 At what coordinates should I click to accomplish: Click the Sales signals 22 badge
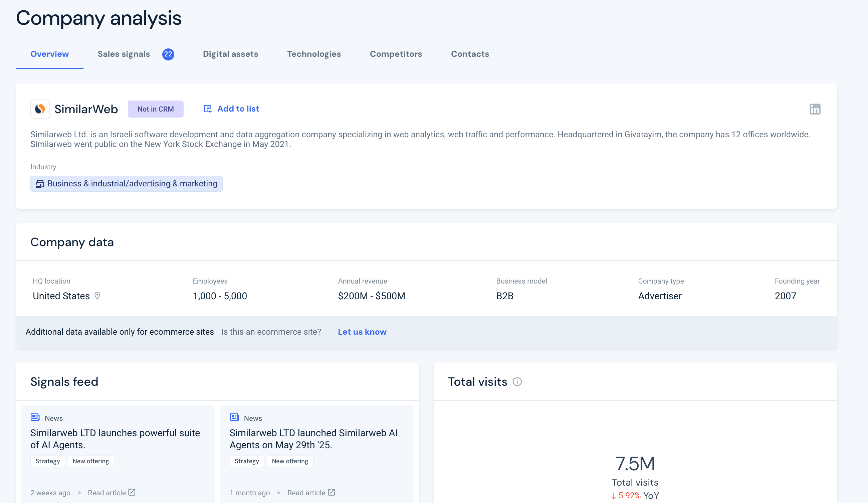click(168, 54)
